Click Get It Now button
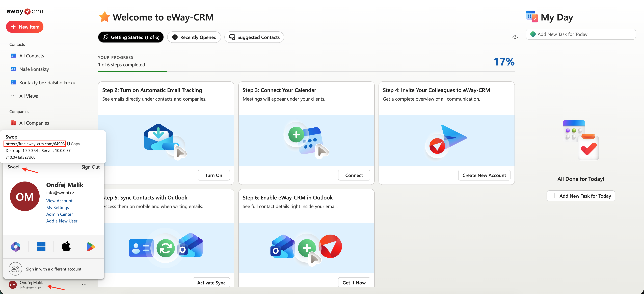Screen dimensions: 644x294 coord(354,282)
